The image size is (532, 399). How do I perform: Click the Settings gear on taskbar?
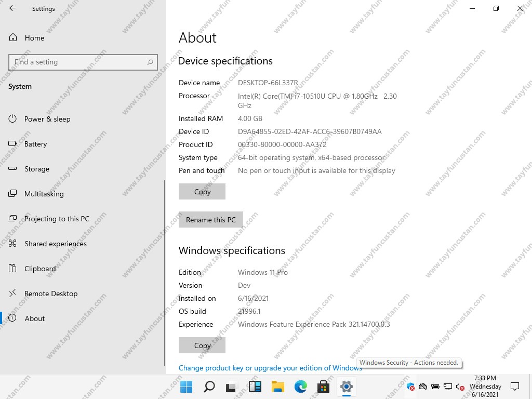[347, 387]
